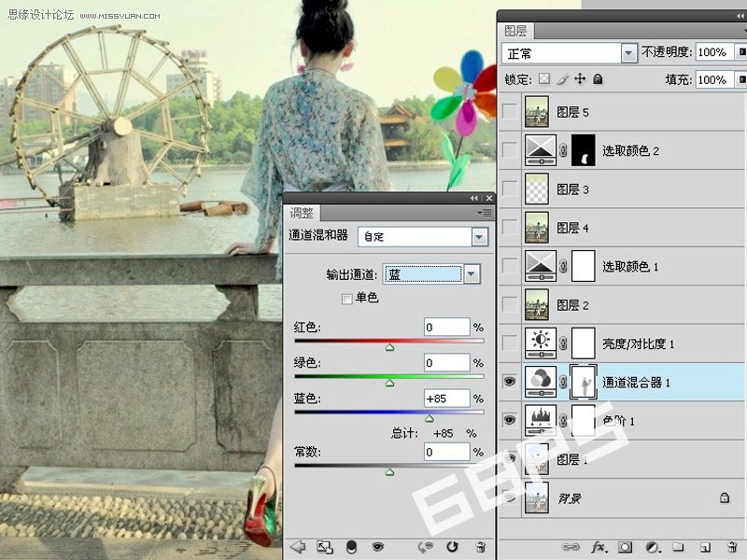Open the opacity 不透明度 slider arrow
This screenshot has height=560, width=747.
(x=741, y=52)
